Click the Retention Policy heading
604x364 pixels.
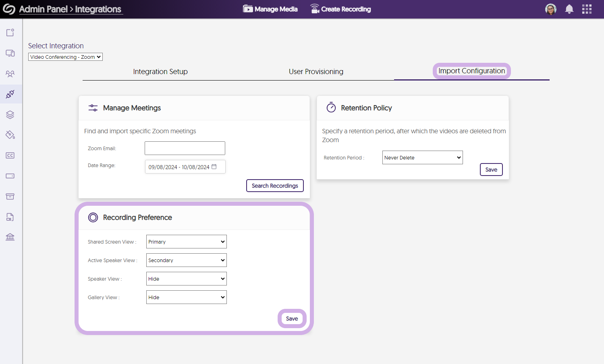coord(366,108)
